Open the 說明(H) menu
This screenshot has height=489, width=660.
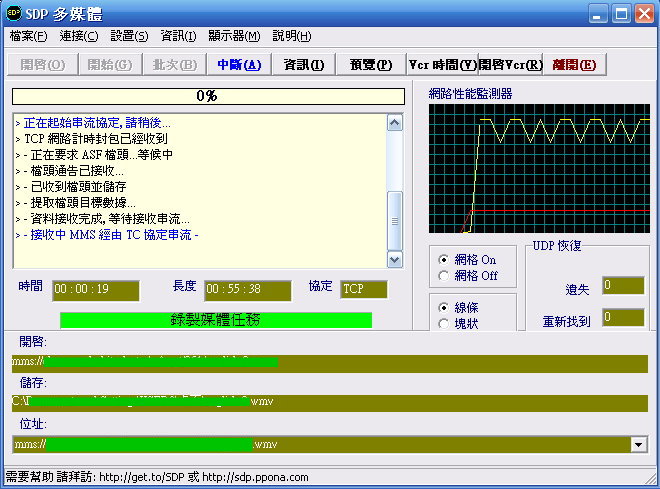[292, 36]
